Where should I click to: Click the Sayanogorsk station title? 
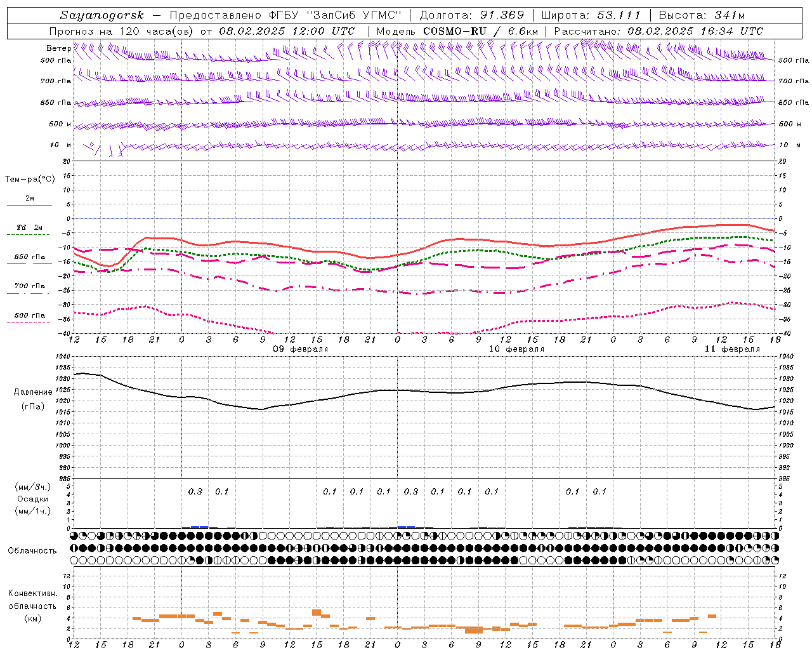[x=102, y=15]
